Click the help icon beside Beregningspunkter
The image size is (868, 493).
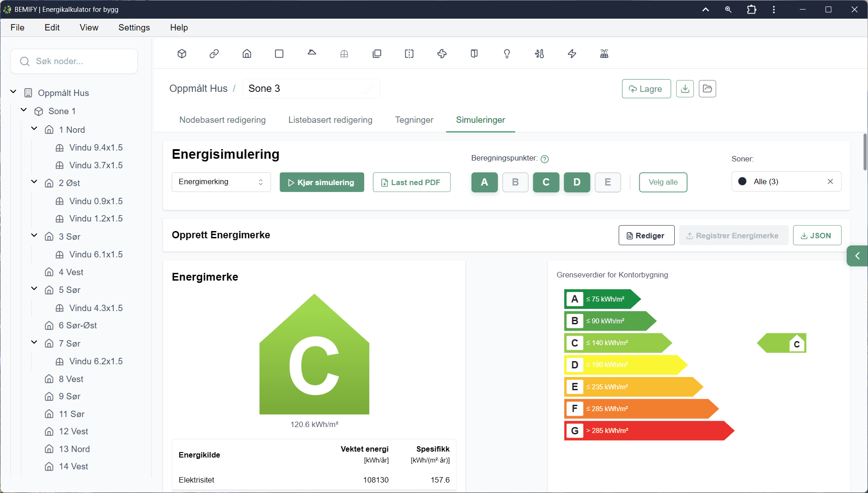545,159
